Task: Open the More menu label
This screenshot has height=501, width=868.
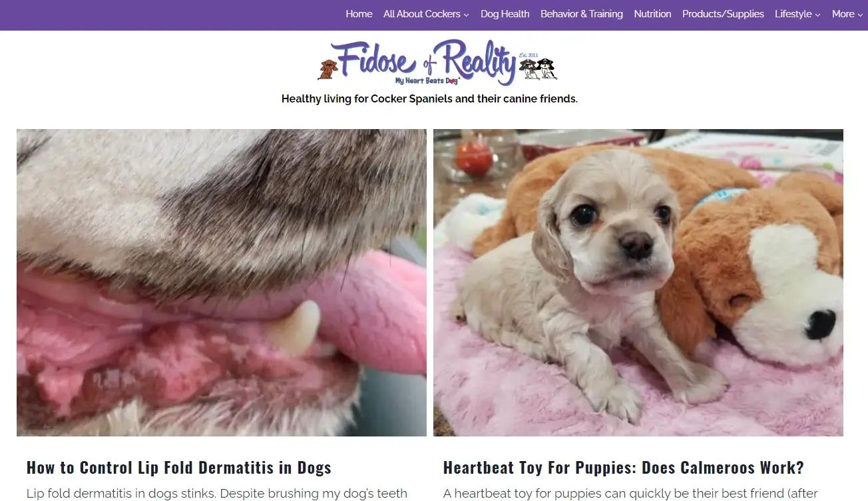Action: pos(843,14)
